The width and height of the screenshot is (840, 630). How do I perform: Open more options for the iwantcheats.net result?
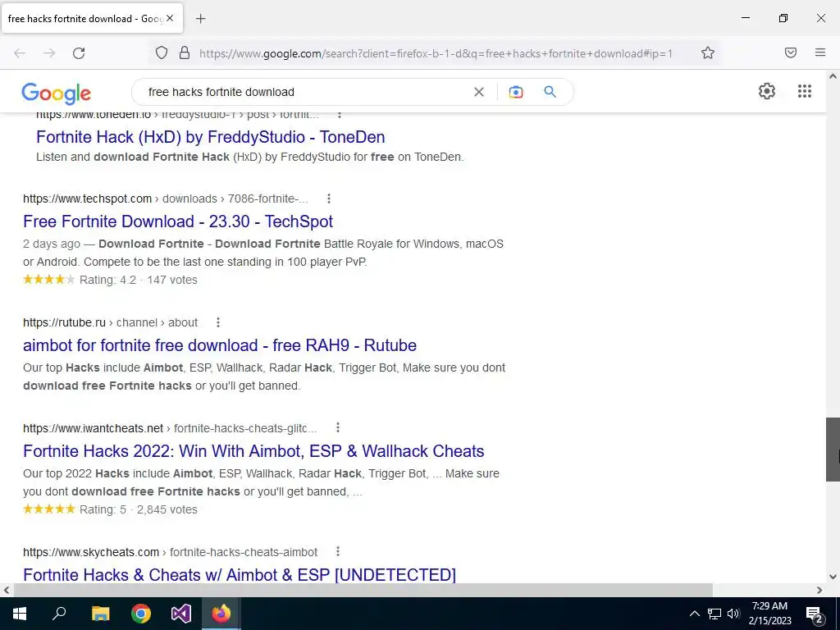(337, 427)
